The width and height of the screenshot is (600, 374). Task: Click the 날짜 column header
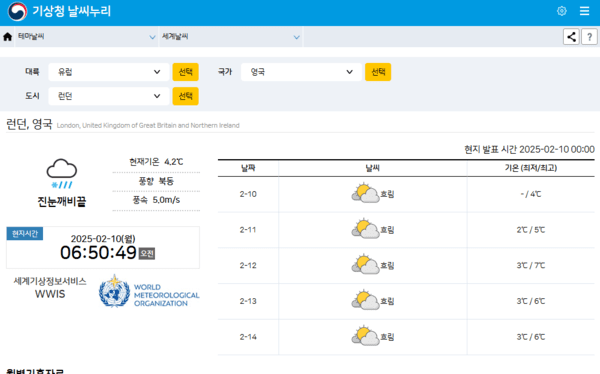[x=248, y=168]
